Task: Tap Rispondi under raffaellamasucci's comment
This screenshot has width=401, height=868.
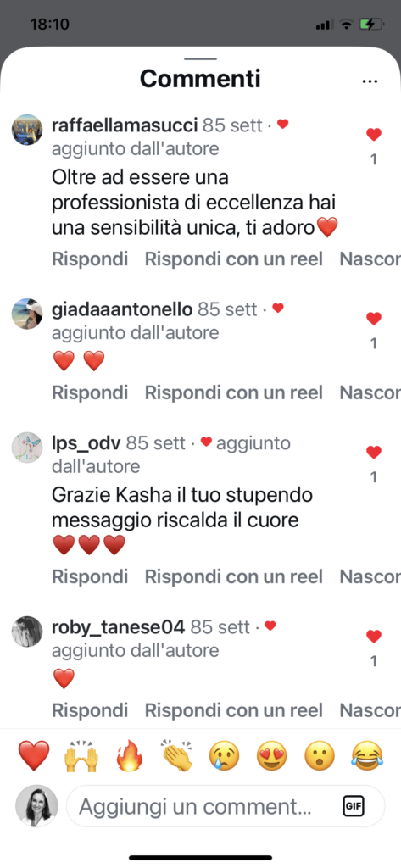Action: (90, 259)
